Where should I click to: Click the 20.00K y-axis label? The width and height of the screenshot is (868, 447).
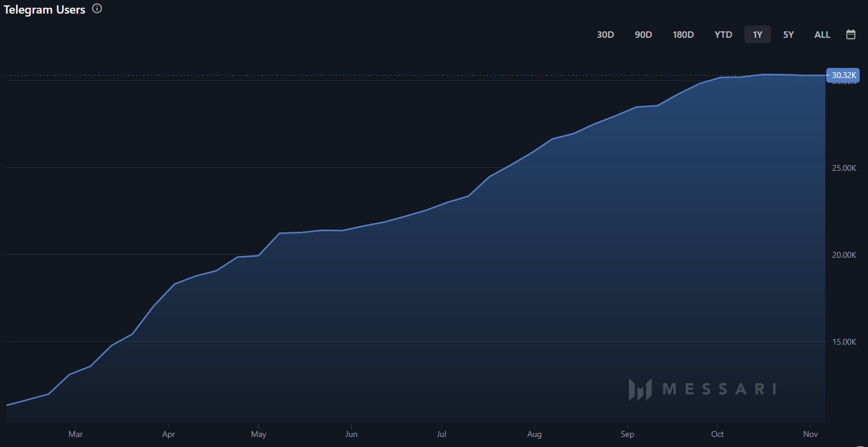[x=844, y=255]
